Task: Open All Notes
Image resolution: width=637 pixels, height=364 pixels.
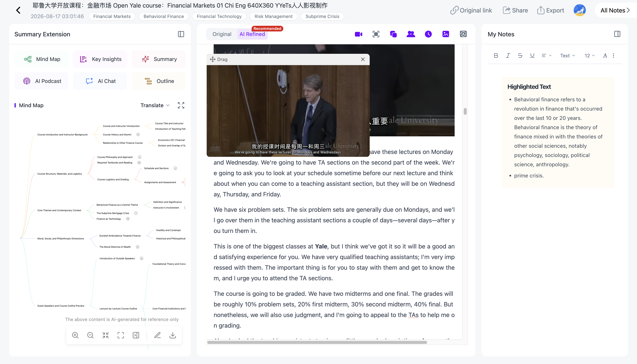Action: point(615,10)
